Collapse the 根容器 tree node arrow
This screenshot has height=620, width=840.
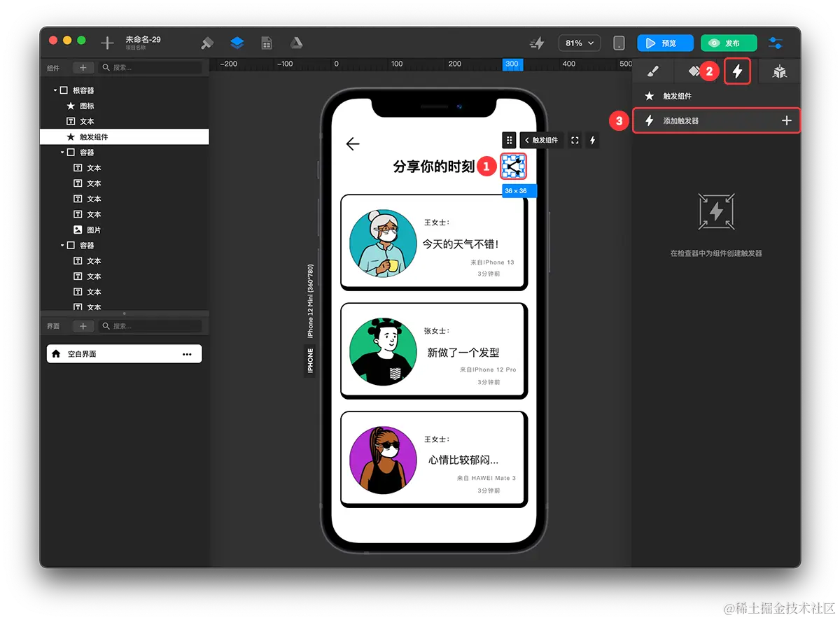tap(55, 90)
